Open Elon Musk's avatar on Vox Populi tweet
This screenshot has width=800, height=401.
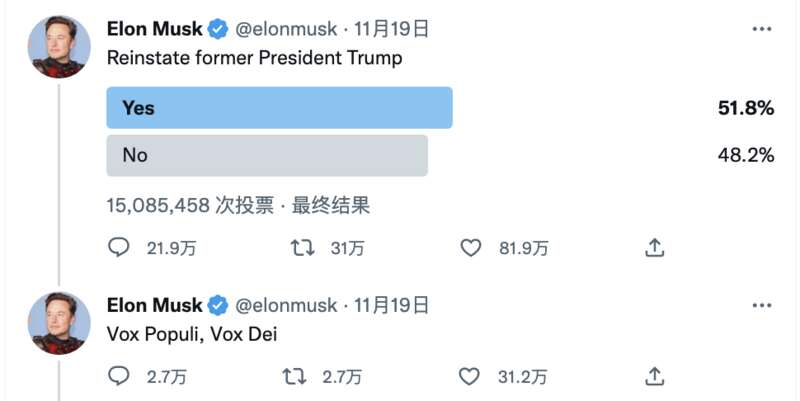[59, 323]
